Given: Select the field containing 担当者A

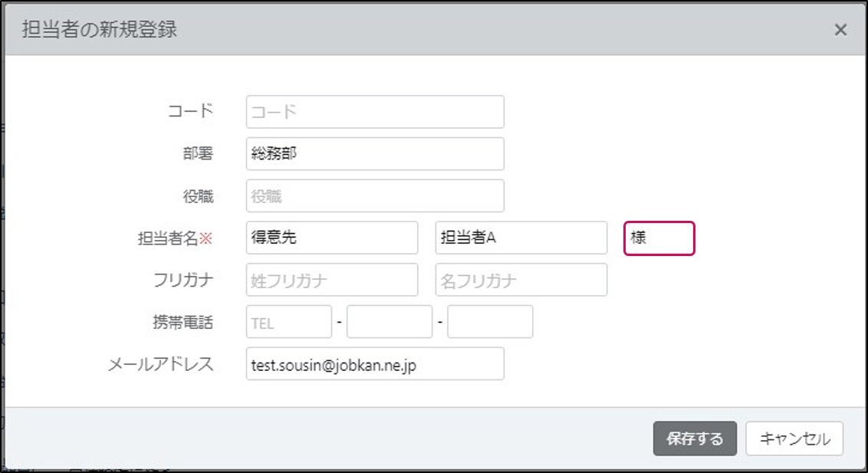Looking at the screenshot, I should click(521, 238).
